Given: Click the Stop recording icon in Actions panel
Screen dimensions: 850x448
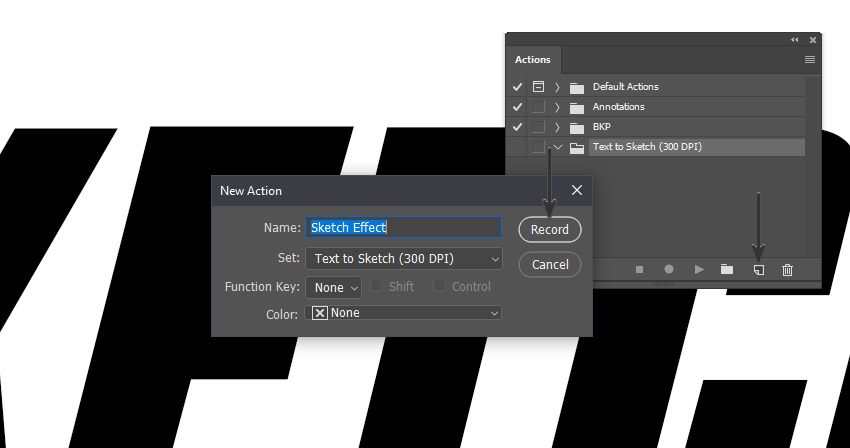Looking at the screenshot, I should pos(640,270).
